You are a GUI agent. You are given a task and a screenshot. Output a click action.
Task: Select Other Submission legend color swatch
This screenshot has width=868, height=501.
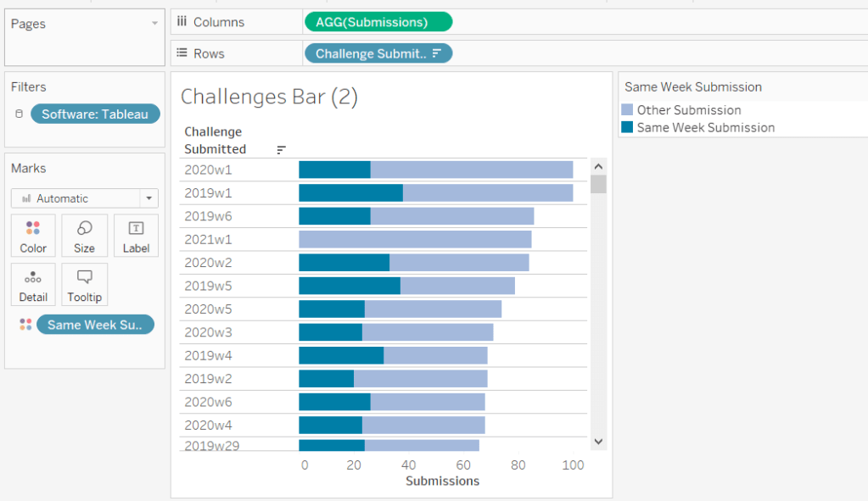(x=627, y=110)
